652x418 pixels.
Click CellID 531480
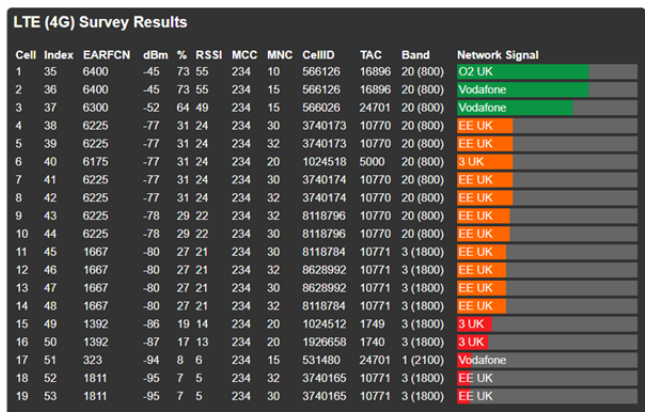(321, 360)
